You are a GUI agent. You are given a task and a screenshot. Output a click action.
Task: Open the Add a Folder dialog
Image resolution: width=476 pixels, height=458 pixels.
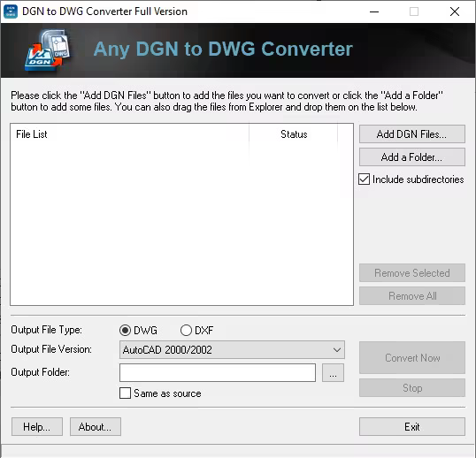point(412,157)
